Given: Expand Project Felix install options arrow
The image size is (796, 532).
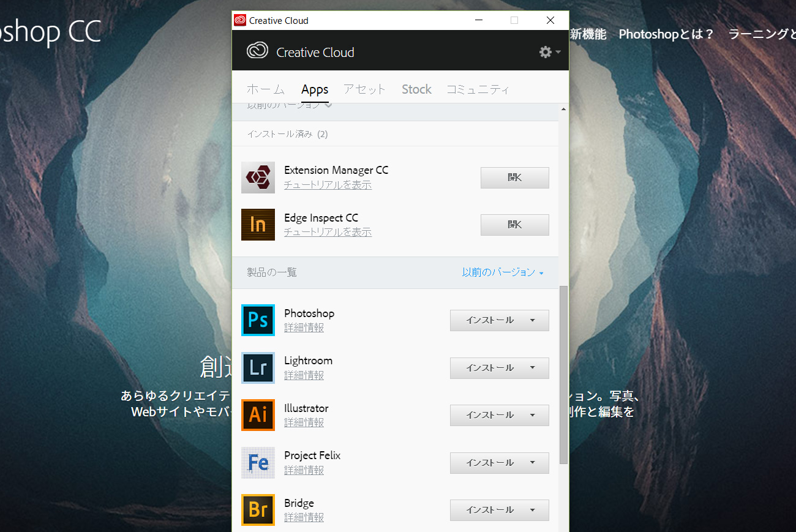Looking at the screenshot, I should pyautogui.click(x=532, y=463).
